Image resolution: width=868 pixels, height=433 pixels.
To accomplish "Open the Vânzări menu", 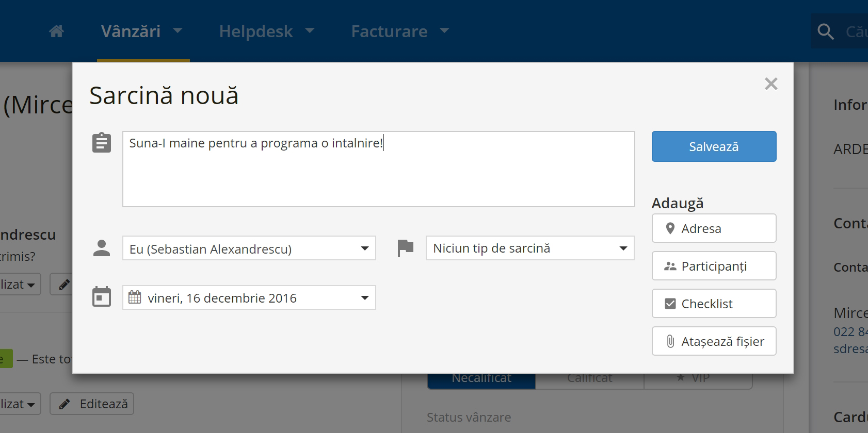I will click(x=142, y=31).
